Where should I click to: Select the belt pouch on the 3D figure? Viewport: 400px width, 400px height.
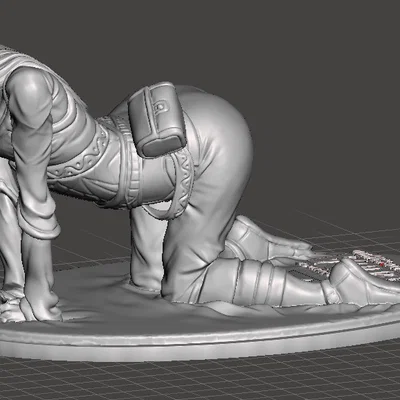(157, 119)
